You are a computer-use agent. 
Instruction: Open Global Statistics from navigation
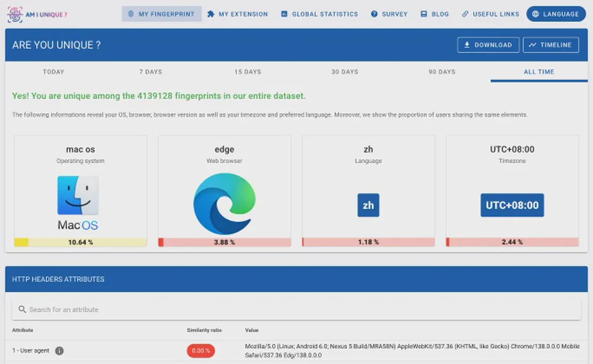click(319, 14)
